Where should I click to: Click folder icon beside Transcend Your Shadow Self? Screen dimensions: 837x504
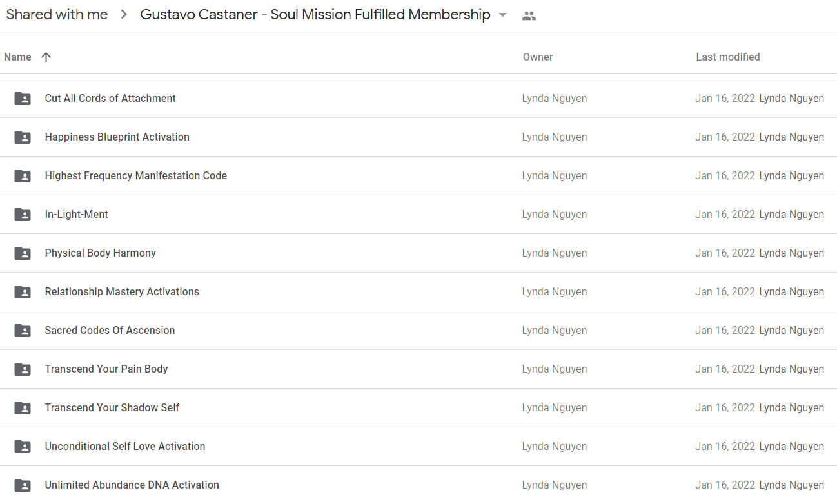click(x=23, y=408)
